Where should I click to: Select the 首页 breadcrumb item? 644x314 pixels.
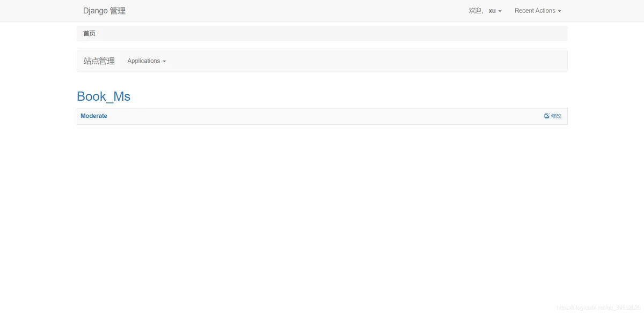[x=89, y=33]
